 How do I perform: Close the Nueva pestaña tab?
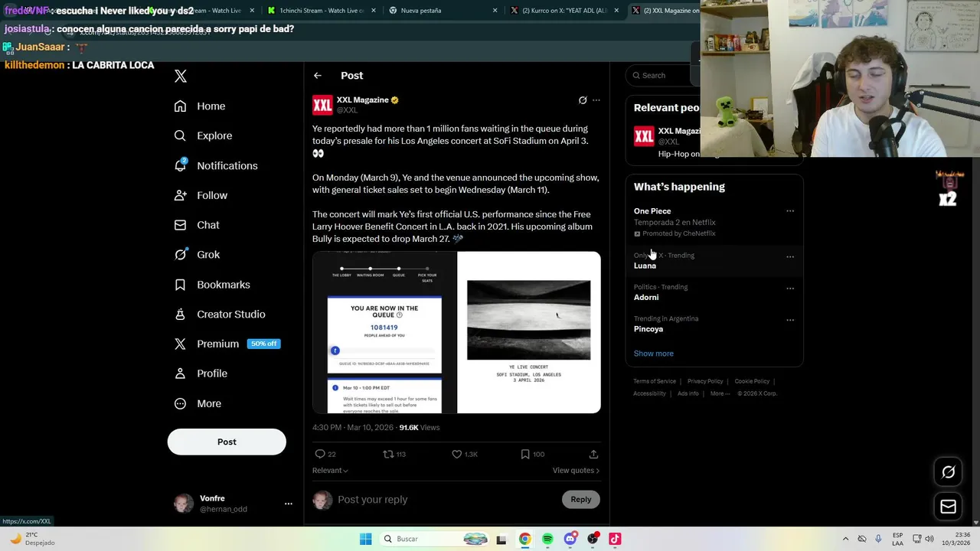point(495,11)
